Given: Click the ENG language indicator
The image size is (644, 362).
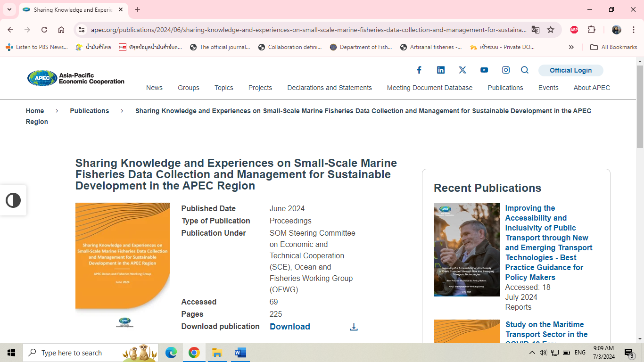Looking at the screenshot, I should point(580,353).
